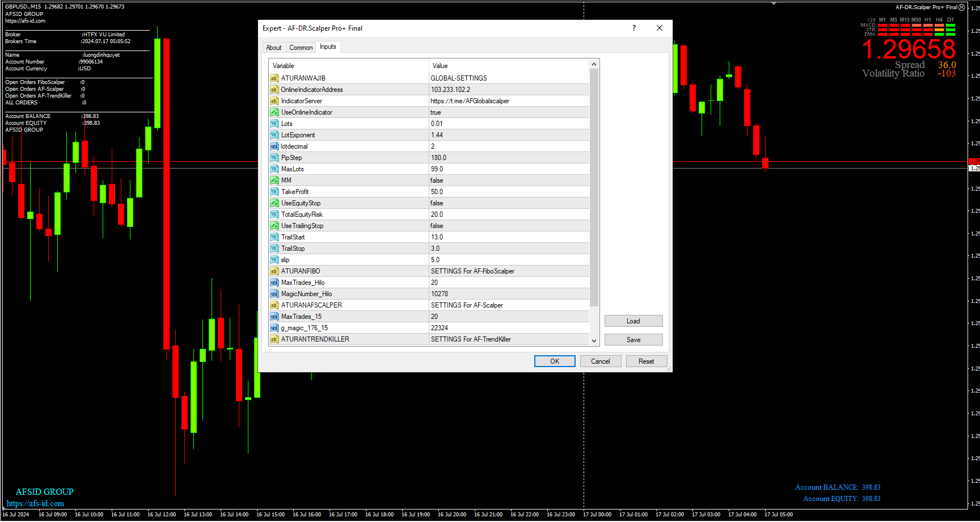Edit the slip value 5.0
The width and height of the screenshot is (980, 522).
pos(509,260)
